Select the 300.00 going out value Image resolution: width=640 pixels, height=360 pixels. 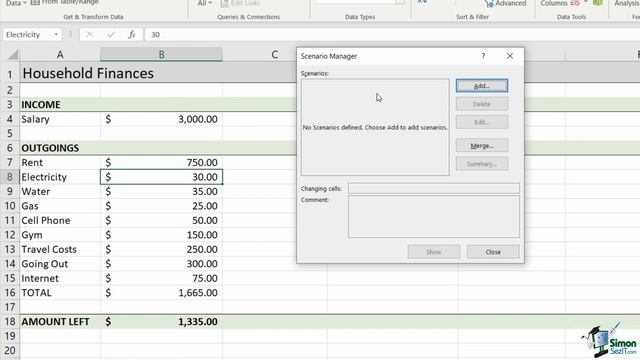click(161, 264)
